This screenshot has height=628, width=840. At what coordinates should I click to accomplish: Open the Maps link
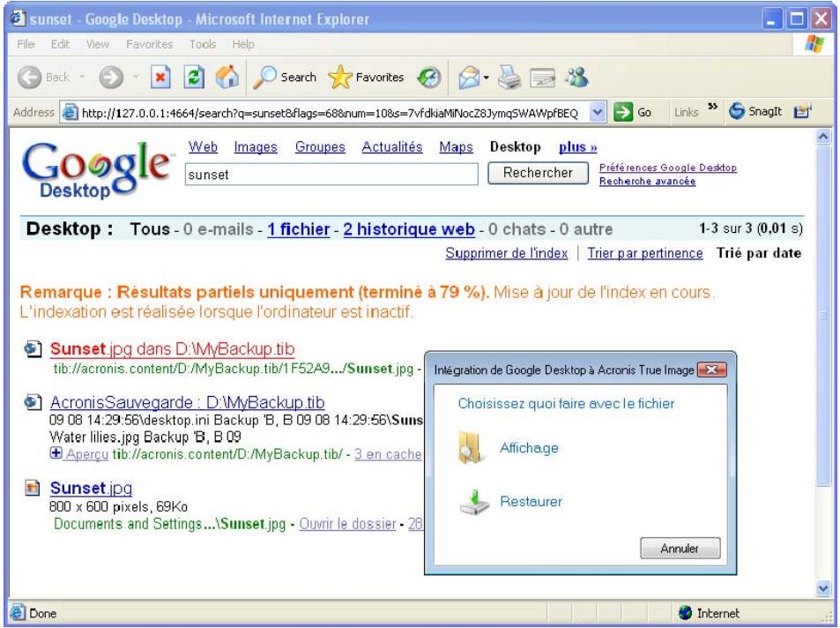(x=456, y=147)
